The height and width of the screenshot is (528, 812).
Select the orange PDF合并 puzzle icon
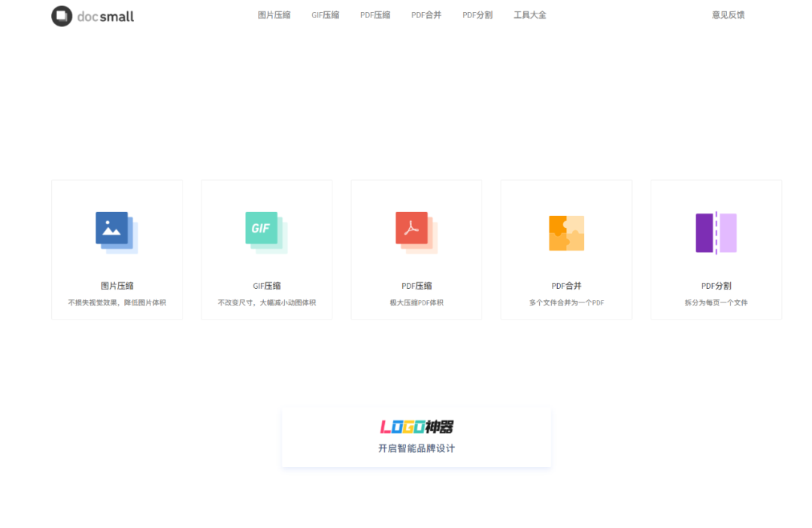(565, 232)
